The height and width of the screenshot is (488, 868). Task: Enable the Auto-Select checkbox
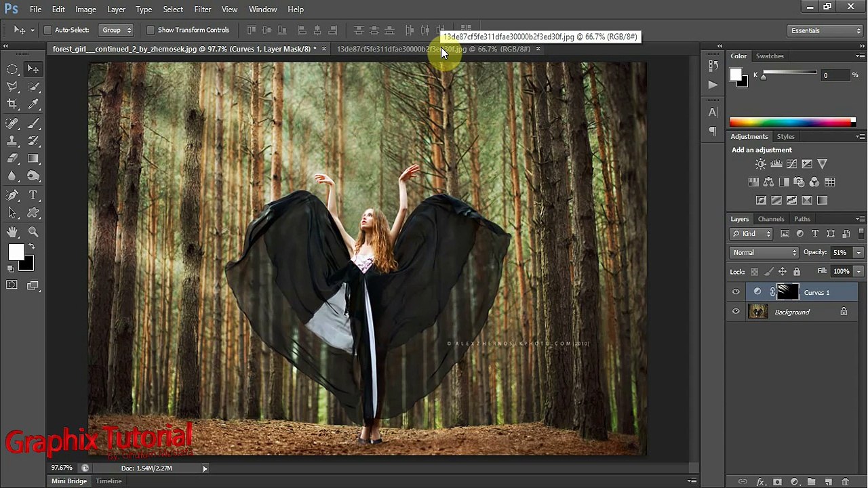coord(47,30)
